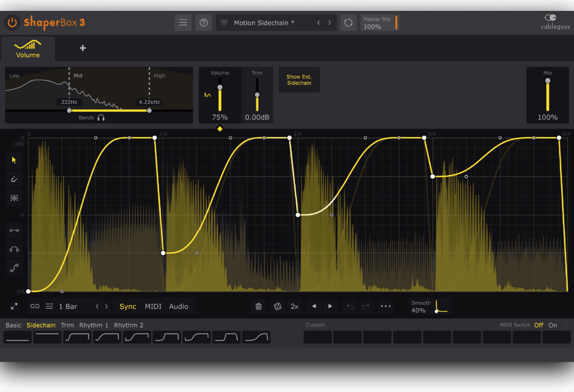Adjust the Master Mix 100% control
Image resolution: width=574 pixels, height=392 pixels.
(379, 23)
